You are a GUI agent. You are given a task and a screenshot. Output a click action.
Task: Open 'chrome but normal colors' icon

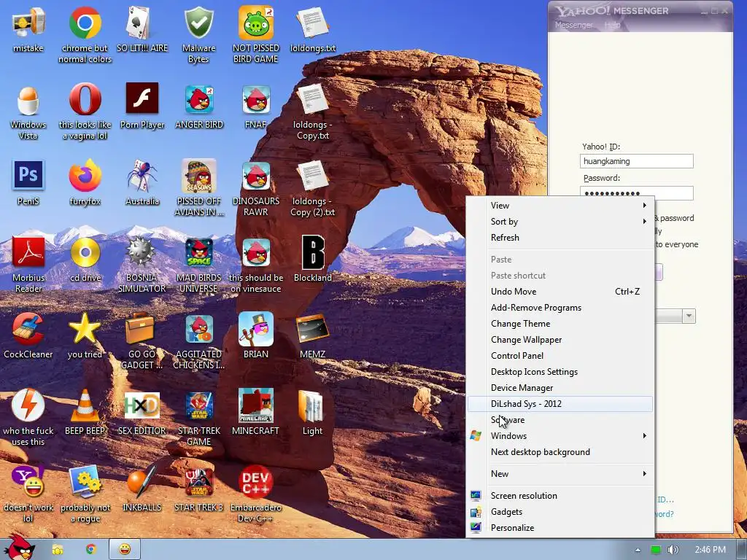(85, 23)
